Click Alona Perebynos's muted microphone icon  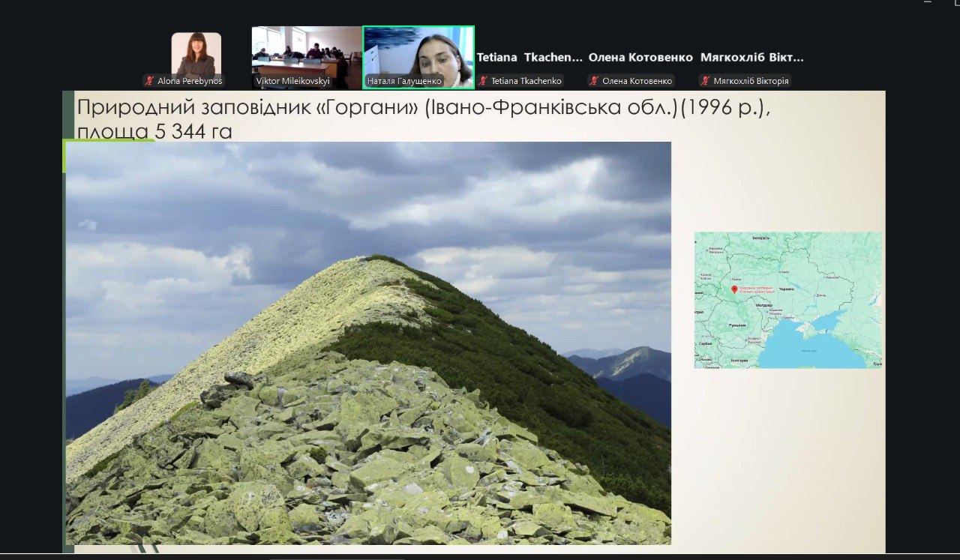pos(151,81)
